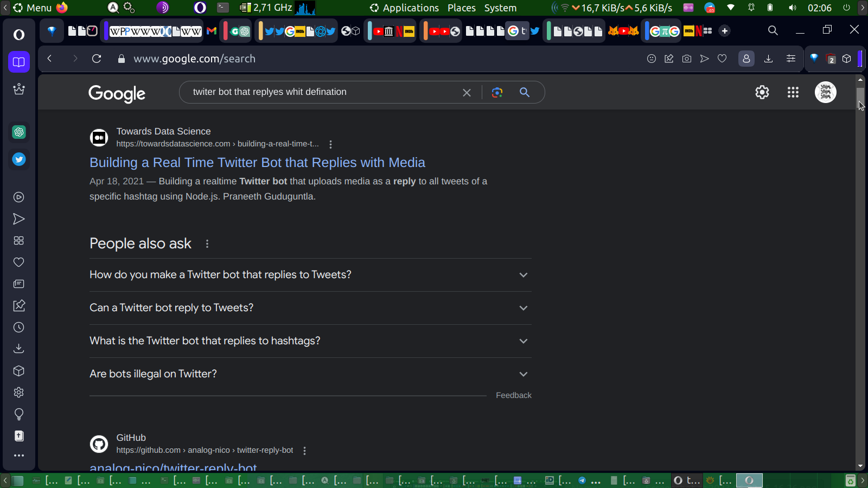868x488 pixels.
Task: Open the three-dots sidebar setup
Action: click(19, 455)
